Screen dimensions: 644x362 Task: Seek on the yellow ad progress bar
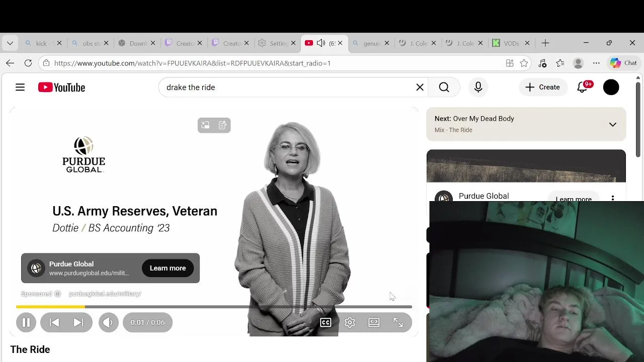pyautogui.click(x=214, y=306)
